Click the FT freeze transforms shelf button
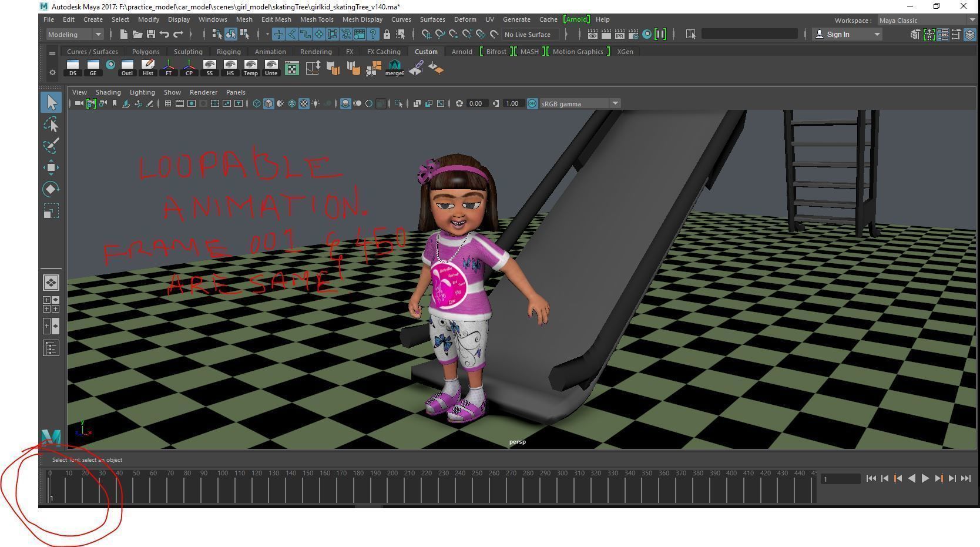 pyautogui.click(x=169, y=68)
